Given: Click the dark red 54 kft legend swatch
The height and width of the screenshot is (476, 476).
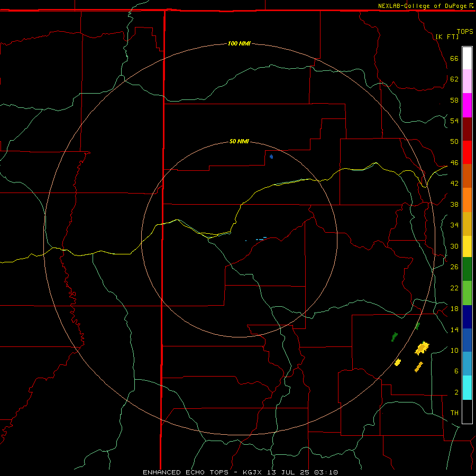Looking at the screenshot, I should 467,129.
